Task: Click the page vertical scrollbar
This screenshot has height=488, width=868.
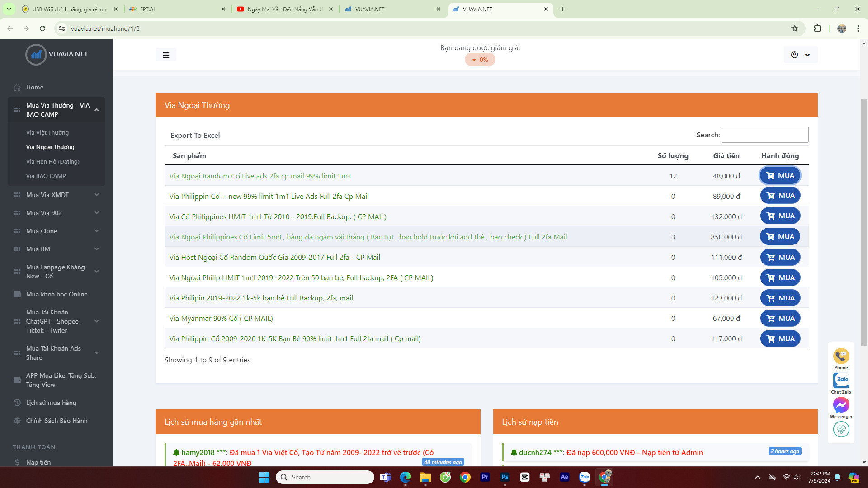Action: 864,222
